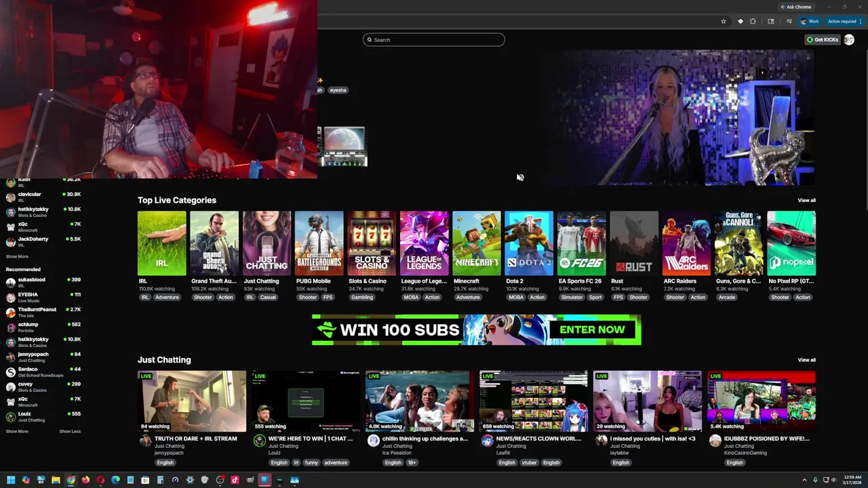This screenshot has height=488, width=868.
Task: Bookmark this page with the star icon
Action: point(724,21)
